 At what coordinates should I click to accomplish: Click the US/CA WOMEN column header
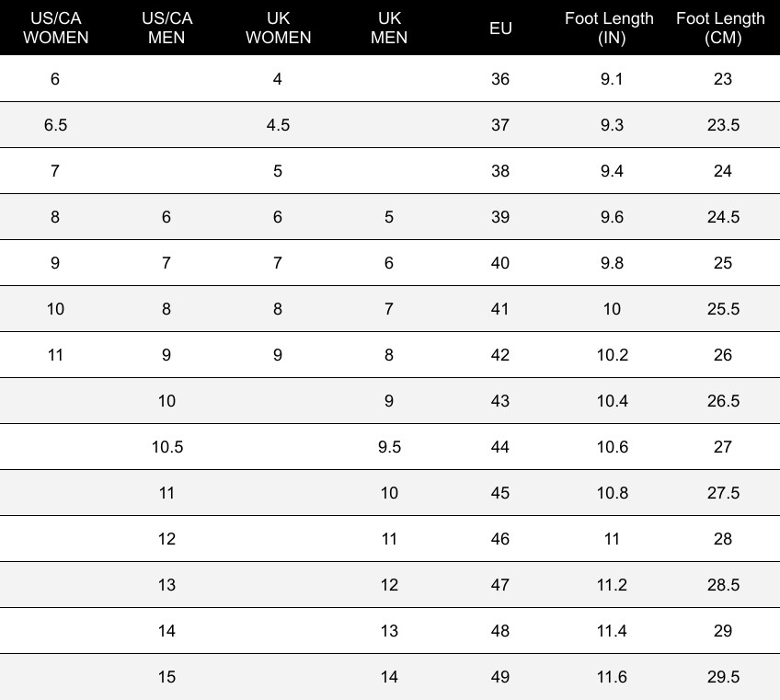55,28
